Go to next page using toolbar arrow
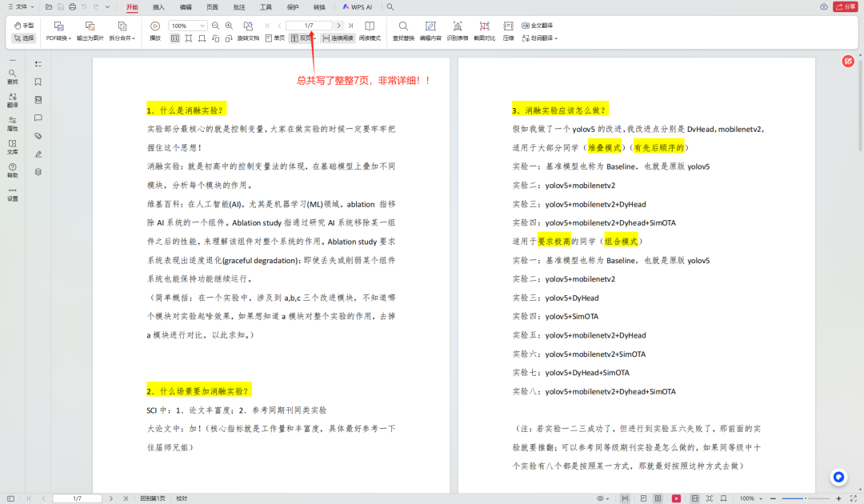The image size is (864, 504). coord(339,26)
